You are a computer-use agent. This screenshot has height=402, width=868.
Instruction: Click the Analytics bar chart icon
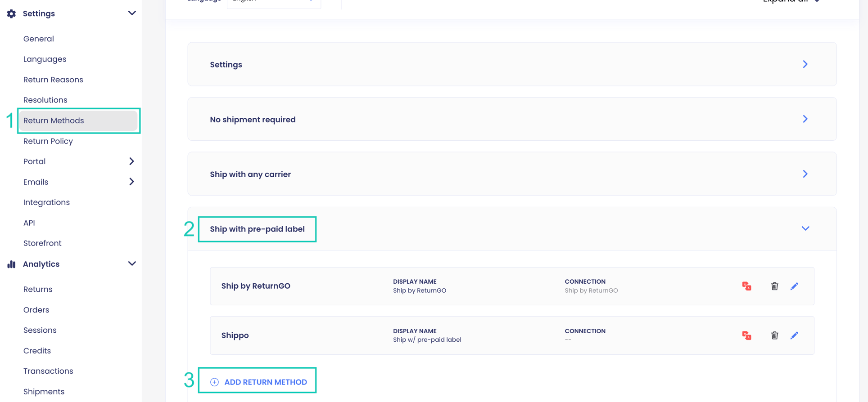click(11, 264)
